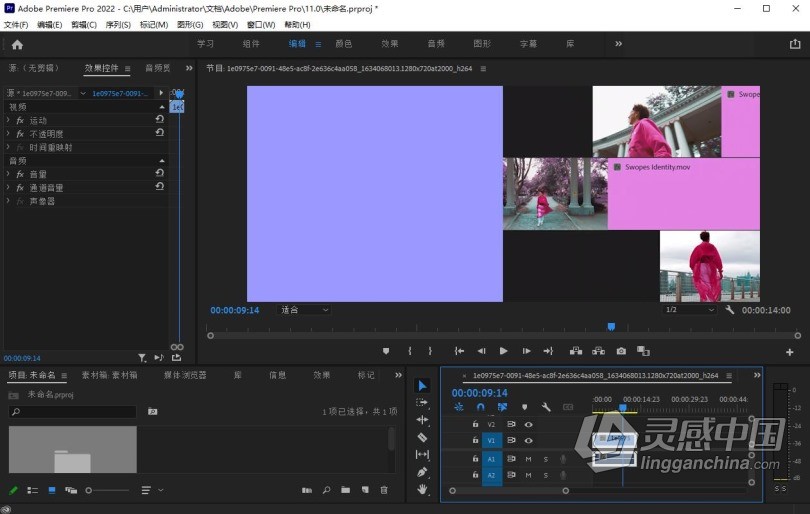Delete selected item with trash icon
The width and height of the screenshot is (810, 514).
point(384,490)
